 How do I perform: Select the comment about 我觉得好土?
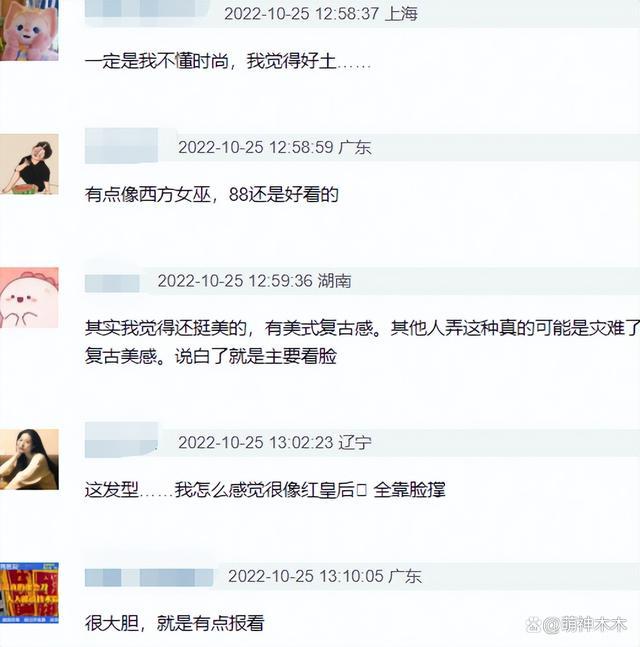click(228, 61)
